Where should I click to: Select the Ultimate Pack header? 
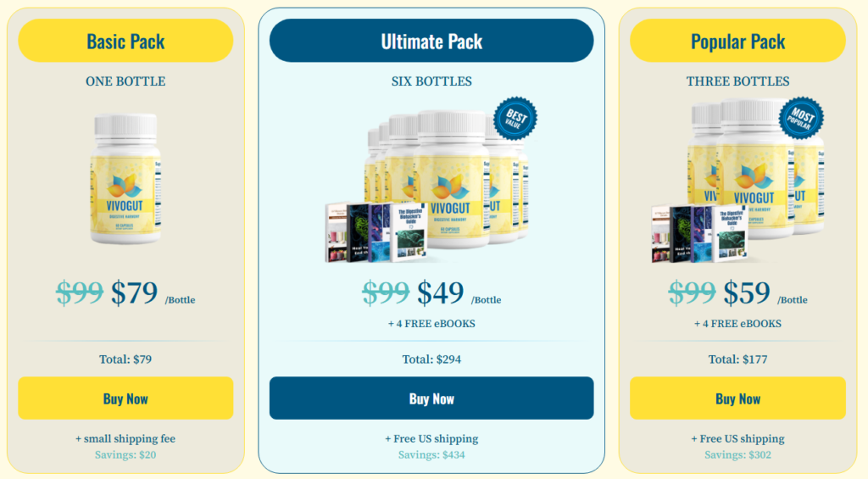[431, 41]
